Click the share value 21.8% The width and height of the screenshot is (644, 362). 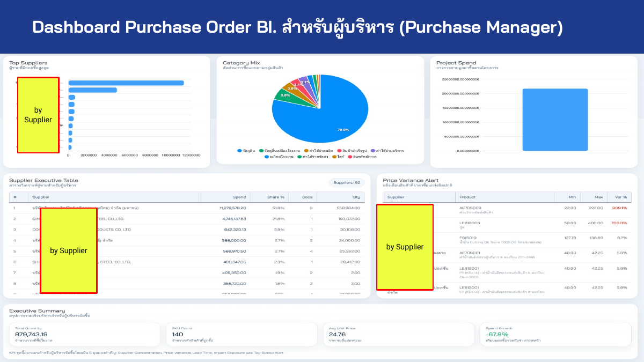click(279, 219)
